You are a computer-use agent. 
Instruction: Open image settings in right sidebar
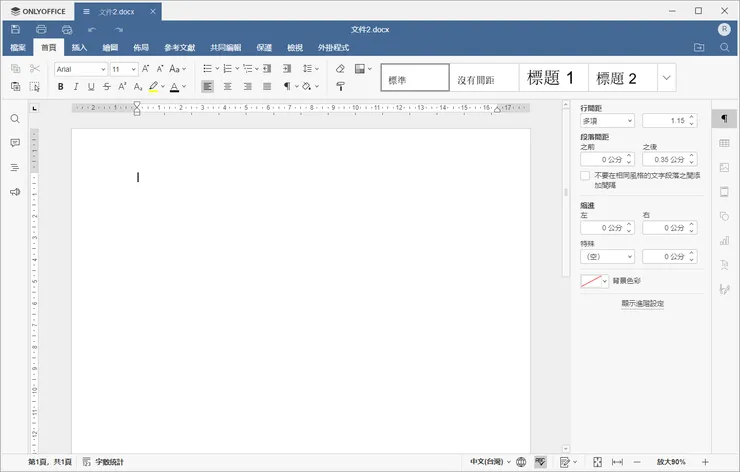click(724, 167)
